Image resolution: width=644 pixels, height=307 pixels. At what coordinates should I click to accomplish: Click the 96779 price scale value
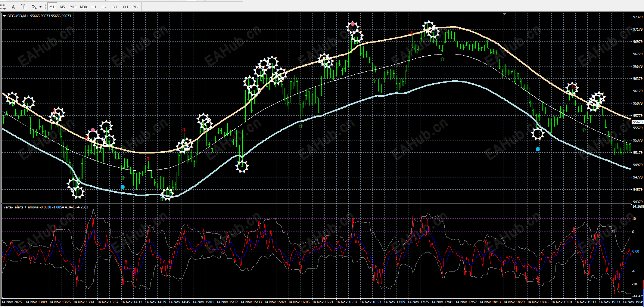pyautogui.click(x=638, y=54)
